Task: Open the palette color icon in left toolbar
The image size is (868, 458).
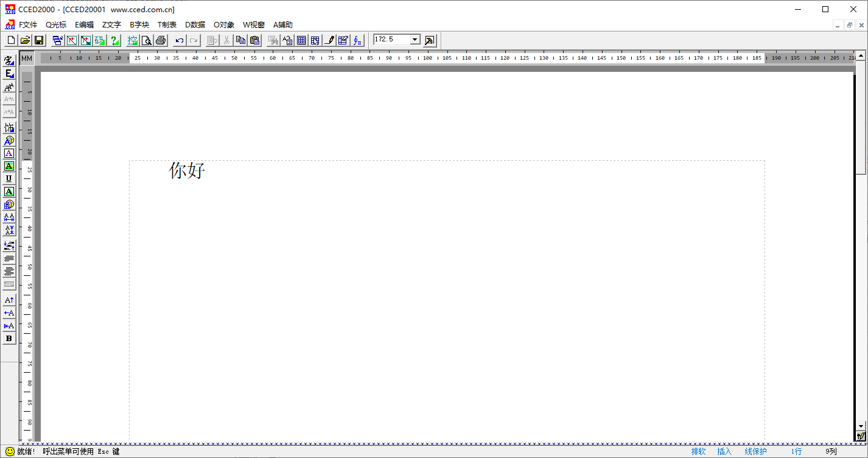Action: pos(9,205)
